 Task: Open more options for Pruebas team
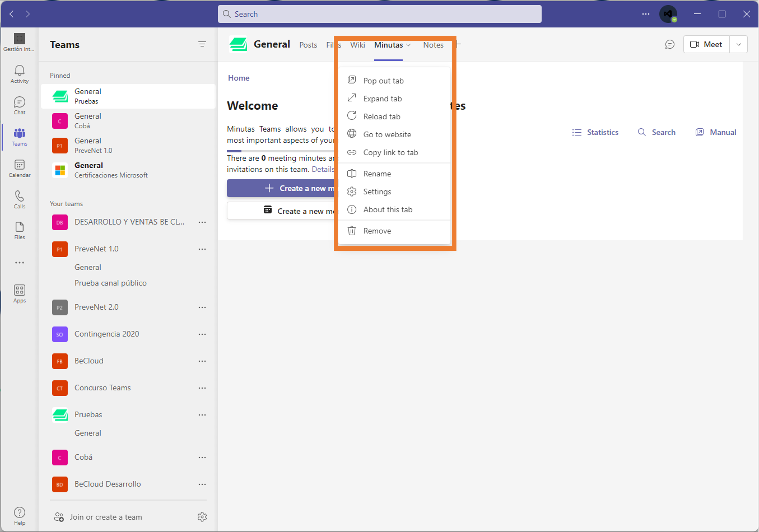202,415
